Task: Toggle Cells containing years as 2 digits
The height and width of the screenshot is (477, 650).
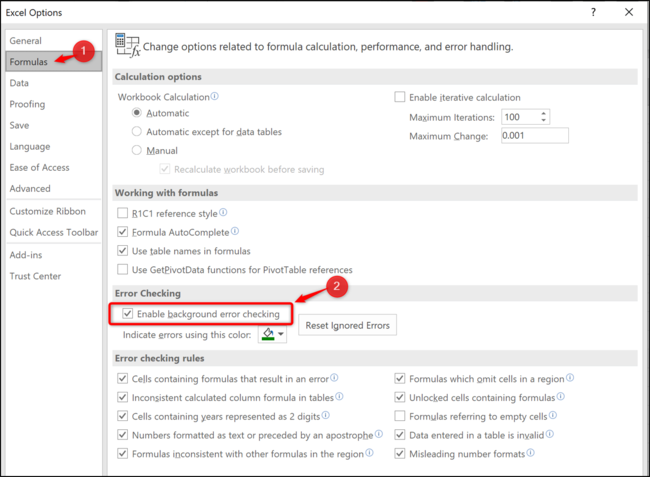Action: [x=122, y=416]
